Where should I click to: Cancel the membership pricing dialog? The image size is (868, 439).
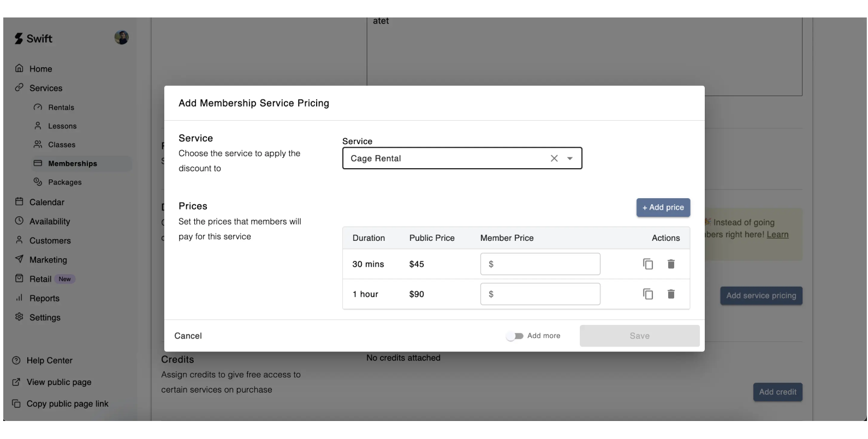point(188,336)
